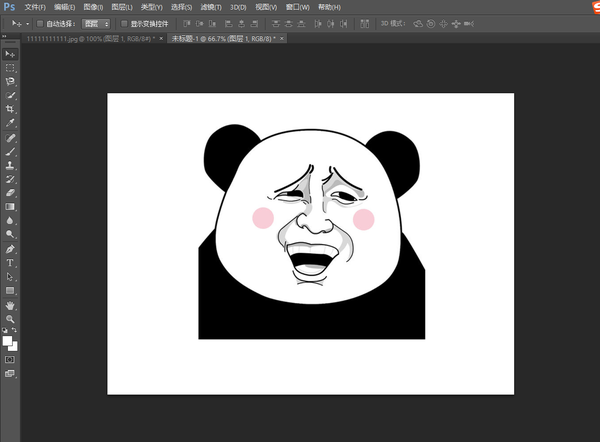Select the Pen tool

click(10, 249)
